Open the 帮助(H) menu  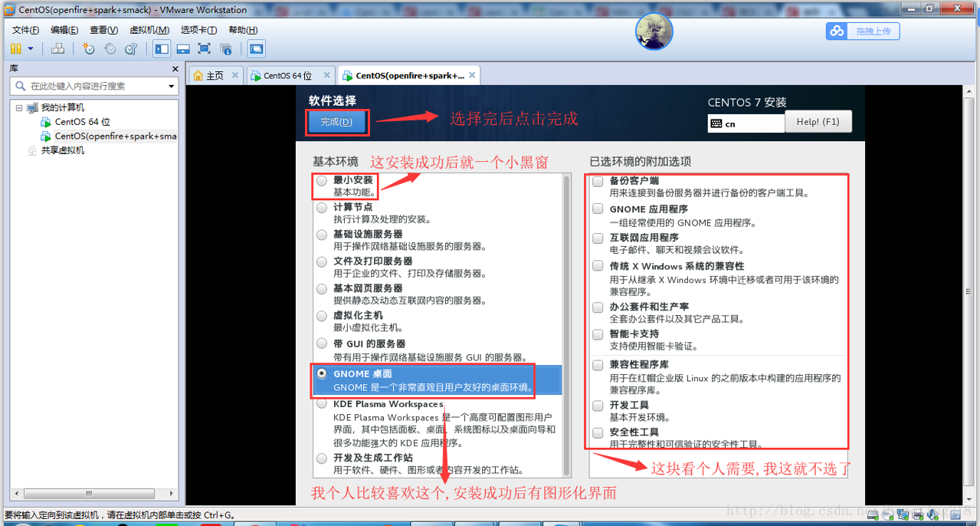[243, 30]
